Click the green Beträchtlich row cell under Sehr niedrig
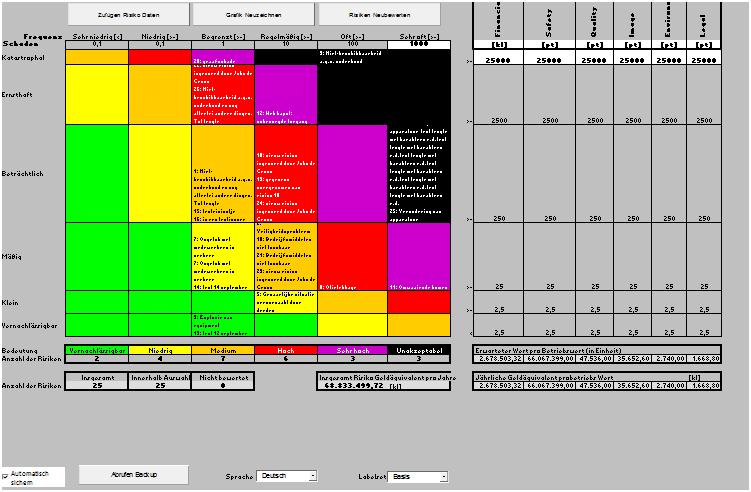 pos(97,173)
